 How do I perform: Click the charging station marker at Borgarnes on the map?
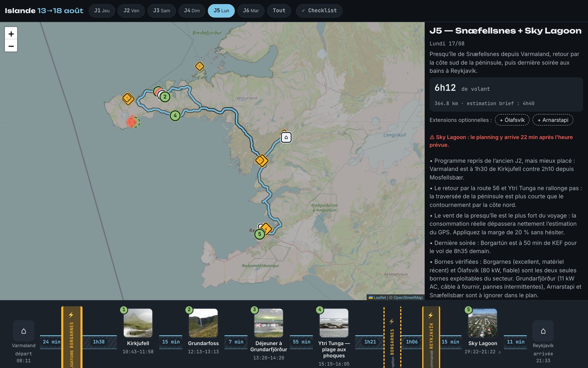pos(262,160)
